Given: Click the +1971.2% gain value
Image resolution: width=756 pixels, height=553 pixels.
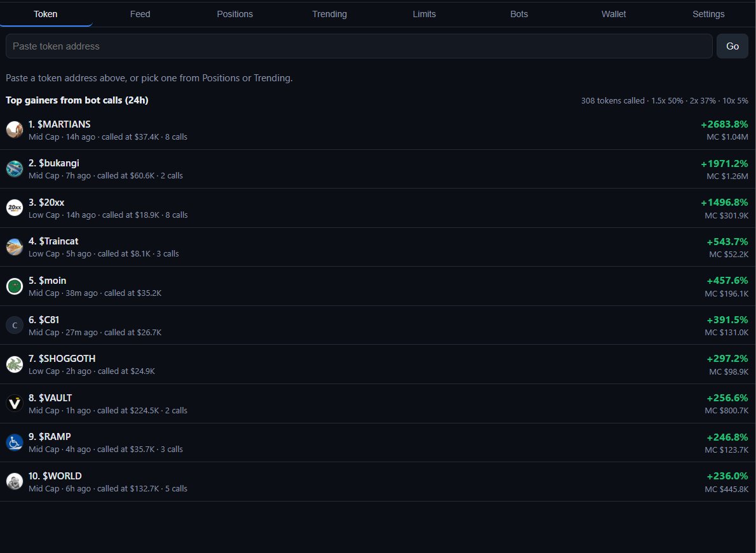Looking at the screenshot, I should 724,164.
